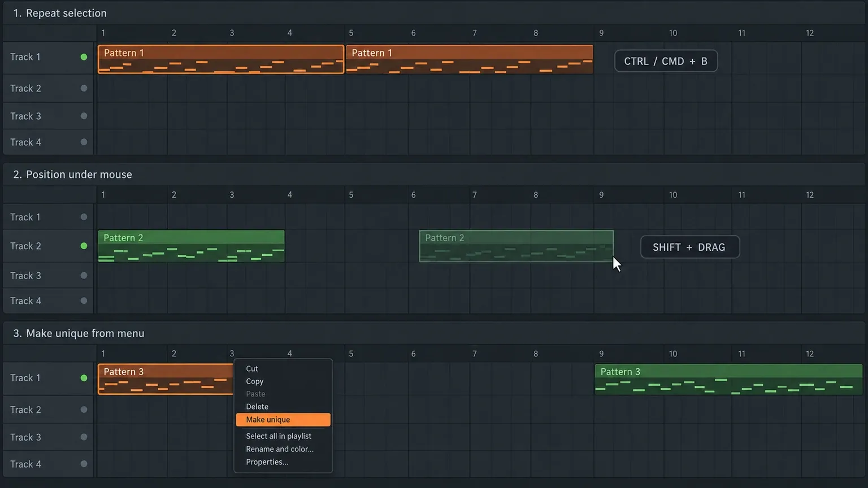
Task: Click bar 6 on the Position under mouse ruler
Action: 413,195
